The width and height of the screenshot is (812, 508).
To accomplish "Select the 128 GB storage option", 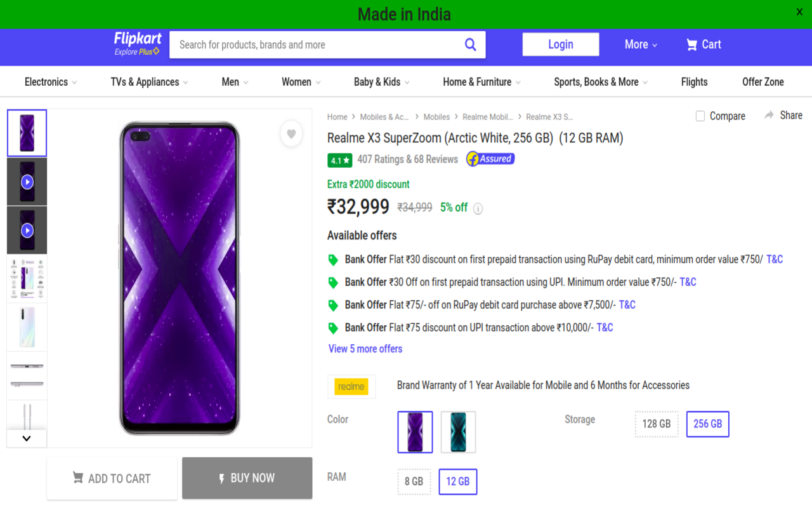I will tap(657, 424).
